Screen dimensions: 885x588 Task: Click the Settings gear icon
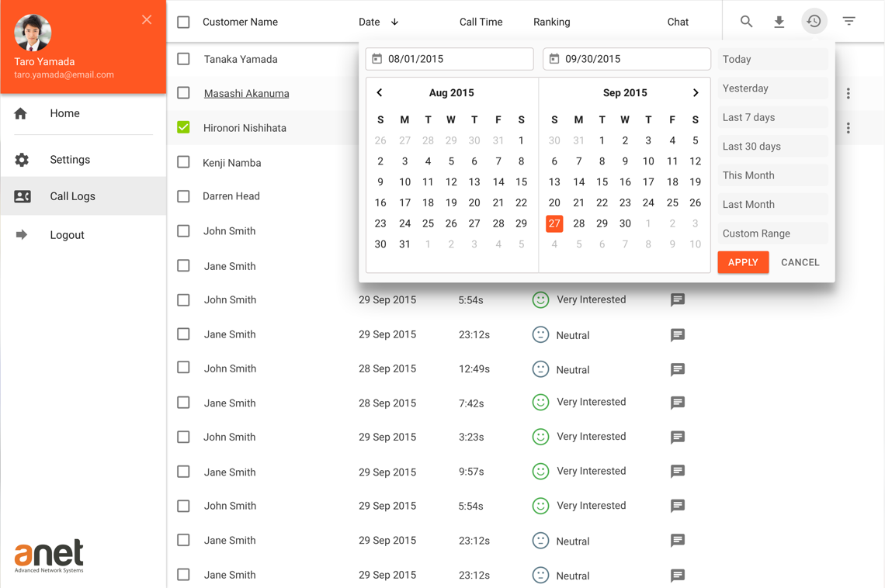tap(22, 160)
